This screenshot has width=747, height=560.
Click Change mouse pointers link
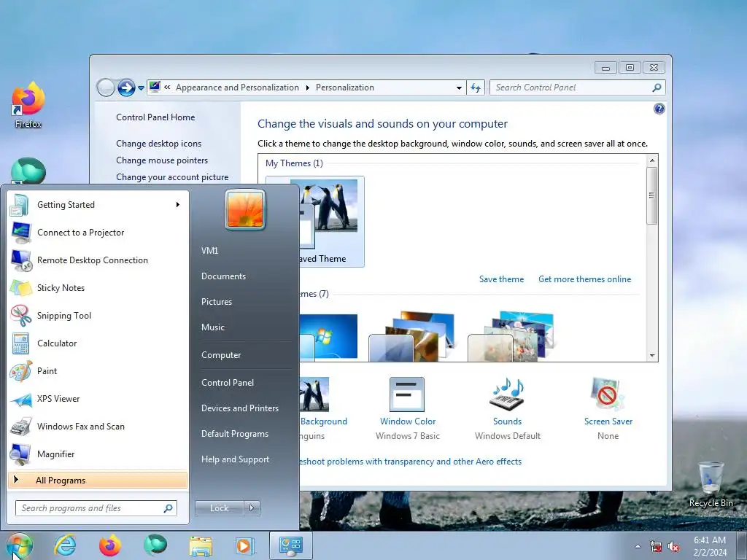pos(162,160)
